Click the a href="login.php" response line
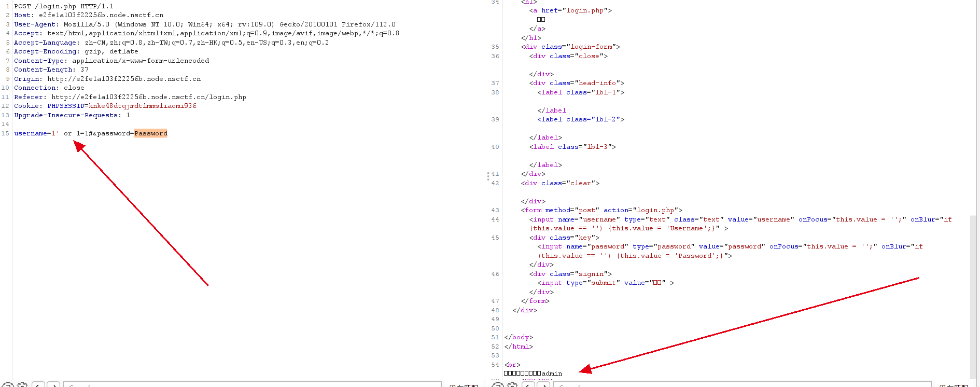This screenshot has width=980, height=387. coord(570,10)
